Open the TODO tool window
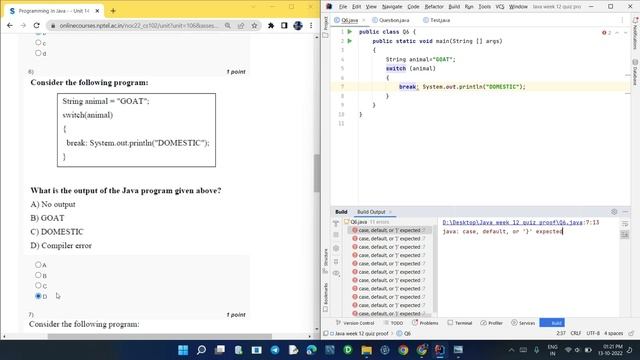Screen dimensions: 640x360 [x=393, y=323]
